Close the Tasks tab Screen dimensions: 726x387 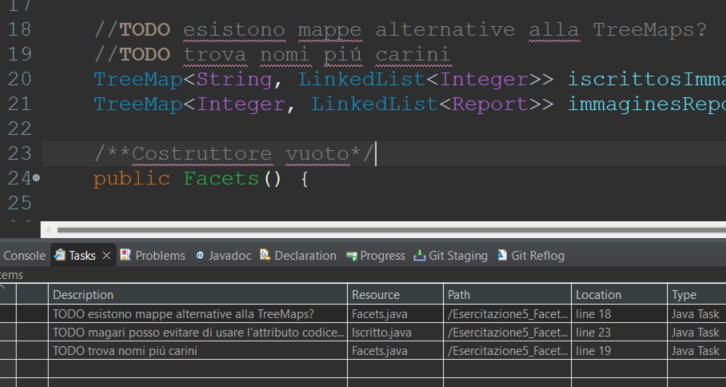(x=106, y=256)
